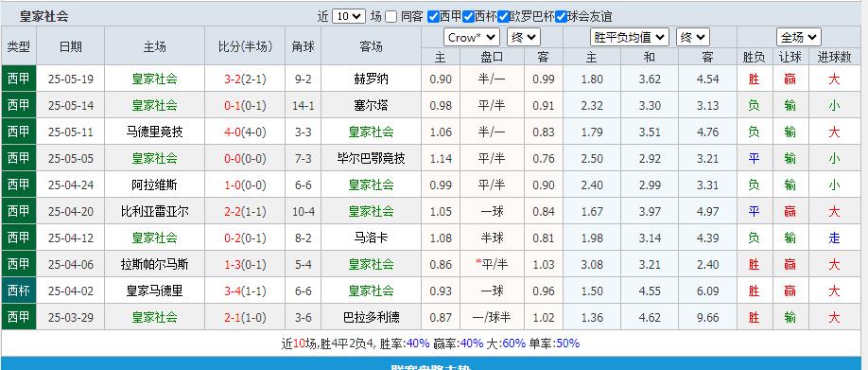Open the 终 dropdown beside 胜平负均值

click(x=692, y=37)
